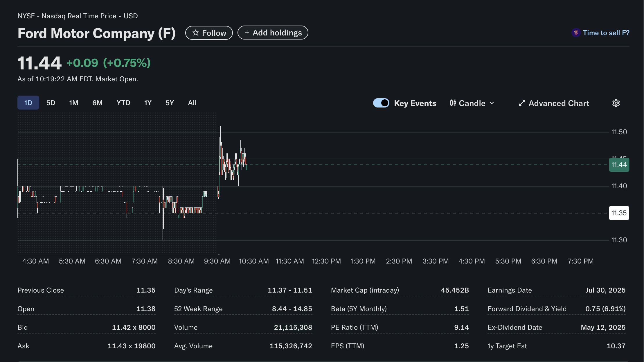Select the 1Y range tab
The image size is (644, 362).
(x=148, y=103)
